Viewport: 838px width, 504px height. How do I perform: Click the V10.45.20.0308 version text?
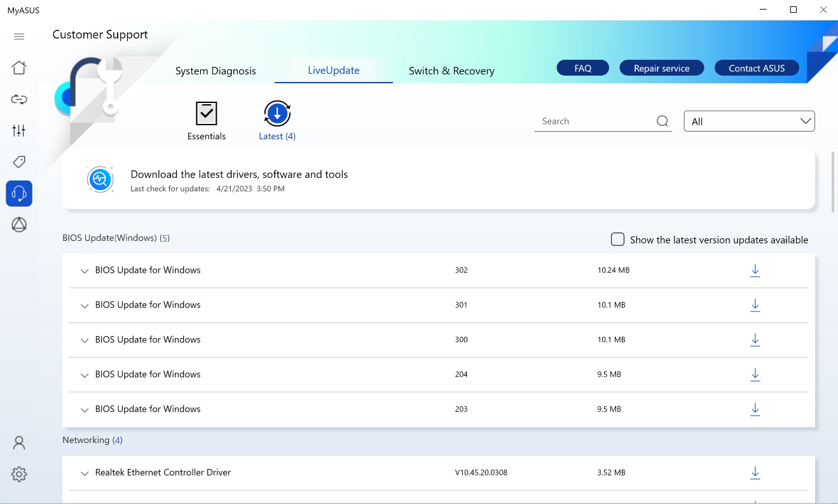click(x=481, y=473)
